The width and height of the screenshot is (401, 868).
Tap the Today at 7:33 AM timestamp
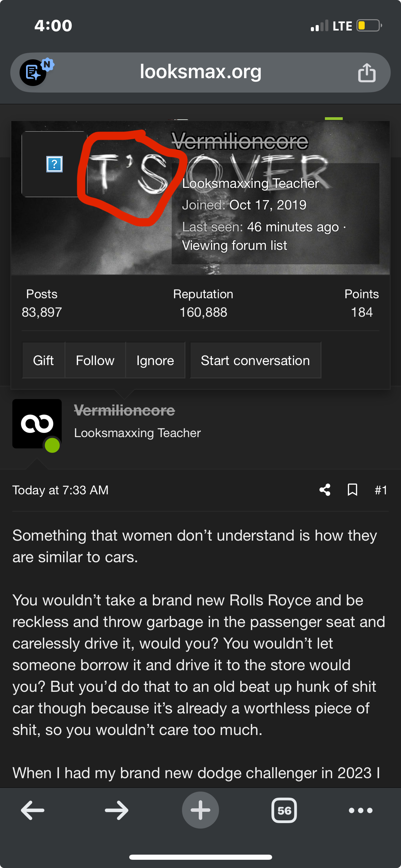[60, 490]
